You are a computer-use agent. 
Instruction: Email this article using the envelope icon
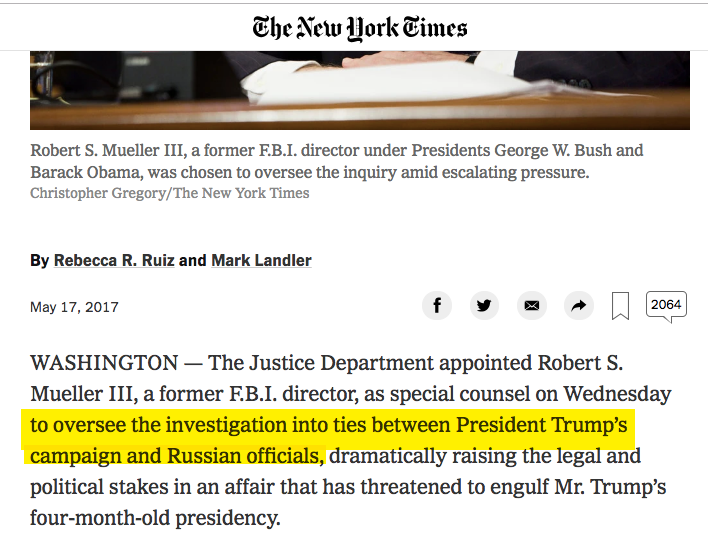531,306
